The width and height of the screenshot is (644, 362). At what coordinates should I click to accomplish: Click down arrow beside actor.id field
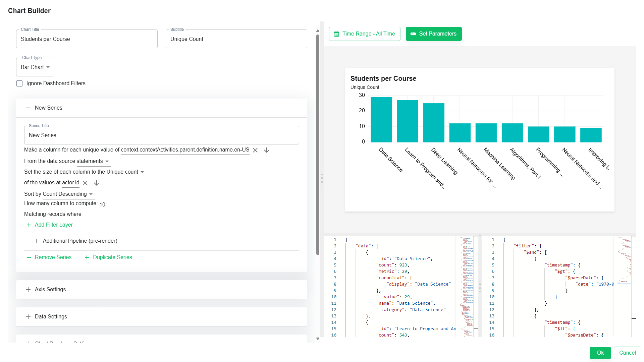click(97, 183)
